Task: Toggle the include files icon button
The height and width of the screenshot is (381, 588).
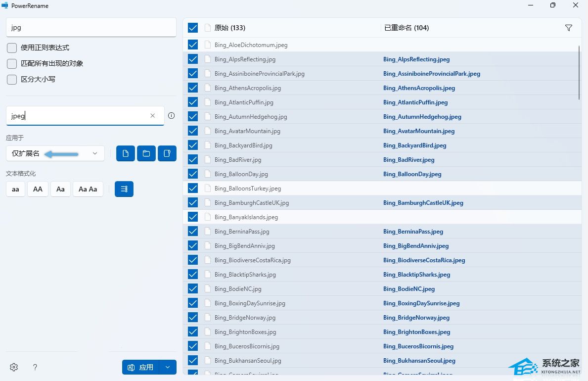Action: pyautogui.click(x=126, y=153)
